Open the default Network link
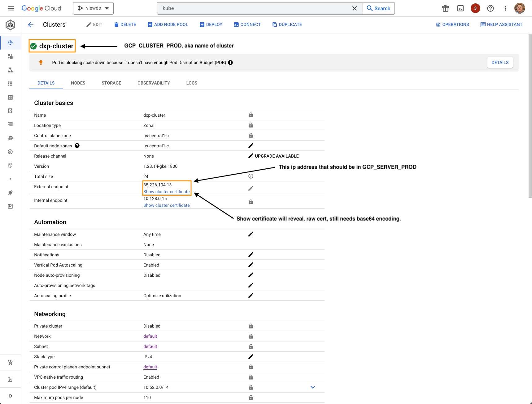The height and width of the screenshot is (404, 532). click(150, 336)
